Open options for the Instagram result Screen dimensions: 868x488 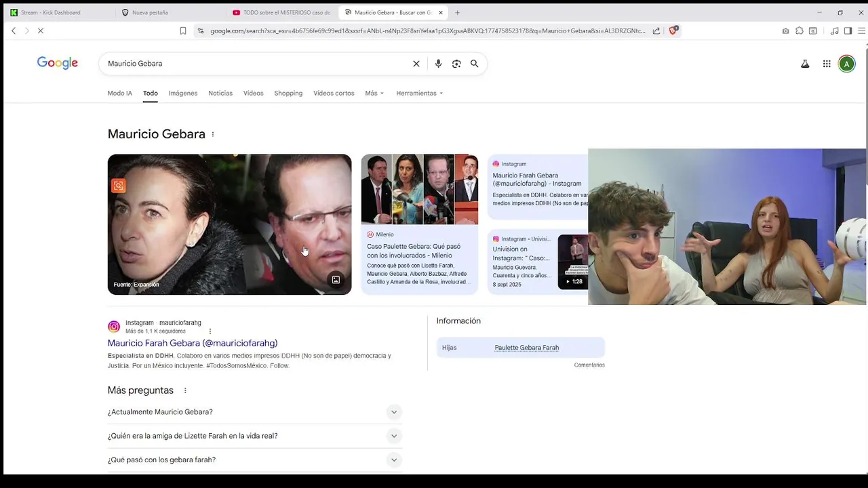tap(210, 331)
